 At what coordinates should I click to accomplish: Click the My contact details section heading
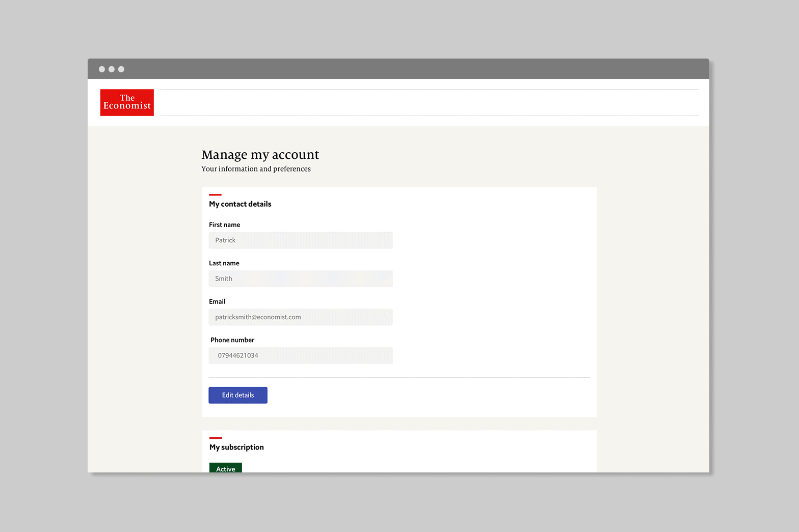click(240, 204)
